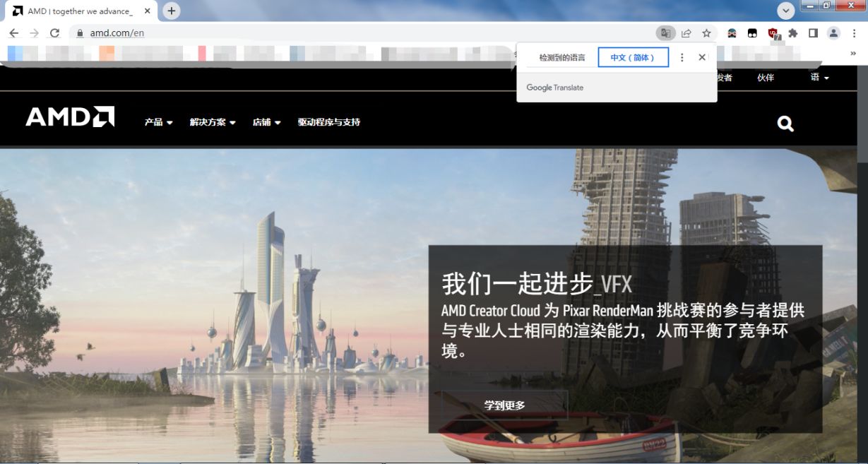Reload the AMD page
Viewport: 868px width, 464px height.
(55, 33)
